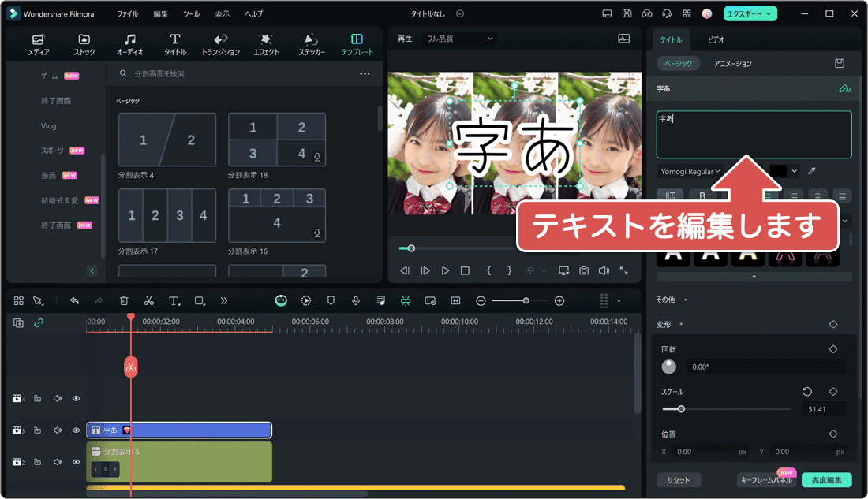This screenshot has height=499, width=868.
Task: Take a snapshot with the camera icon under the preview
Action: pos(583,270)
